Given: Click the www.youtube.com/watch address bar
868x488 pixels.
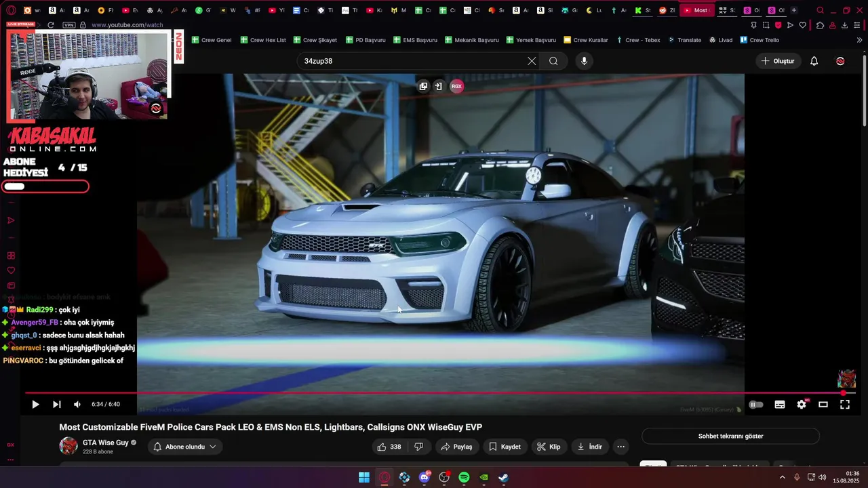Looking at the screenshot, I should pos(127,25).
